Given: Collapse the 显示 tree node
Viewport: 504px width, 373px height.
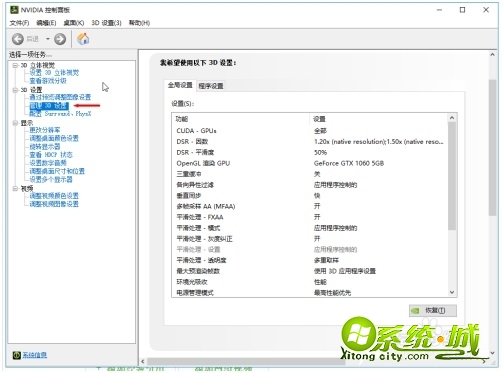Looking at the screenshot, I should [x=15, y=123].
